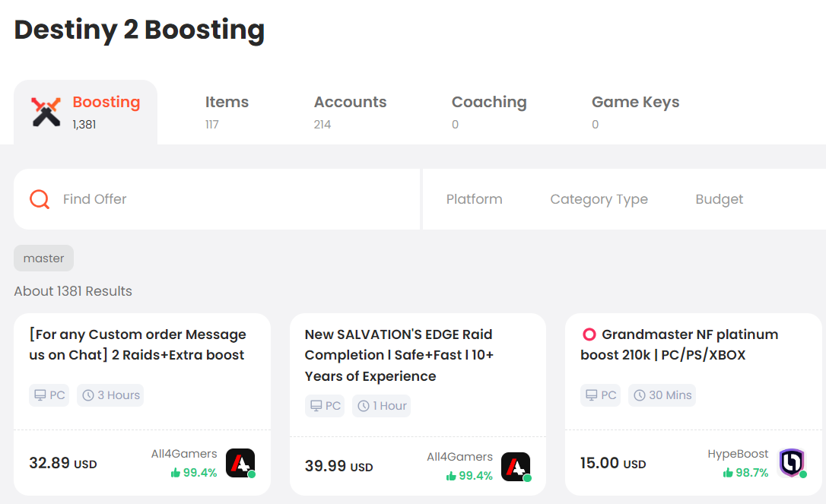Screen dimensions: 826x504
Task: Click PC platform tag on Salvation's Edge offer
Action: 325,405
